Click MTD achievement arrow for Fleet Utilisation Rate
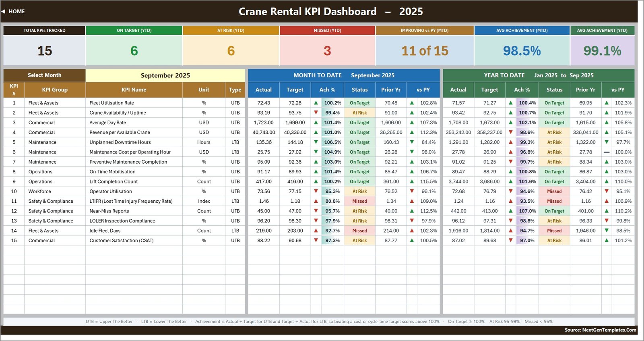Viewport: 644px width, 341px height. tap(316, 103)
